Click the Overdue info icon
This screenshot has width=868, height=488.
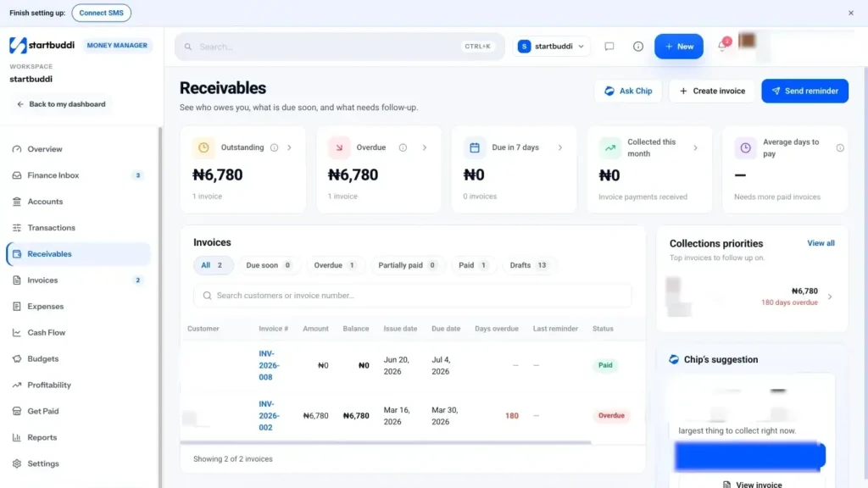tap(403, 147)
